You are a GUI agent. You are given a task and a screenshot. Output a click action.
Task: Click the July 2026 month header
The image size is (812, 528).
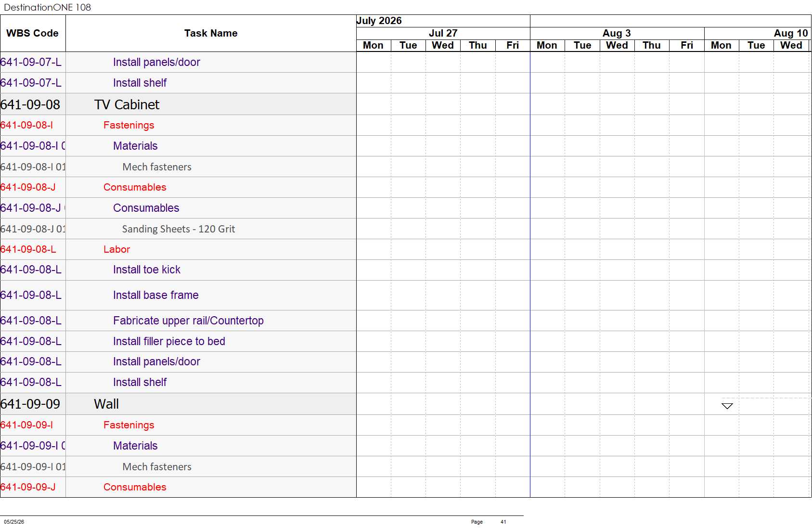(379, 21)
